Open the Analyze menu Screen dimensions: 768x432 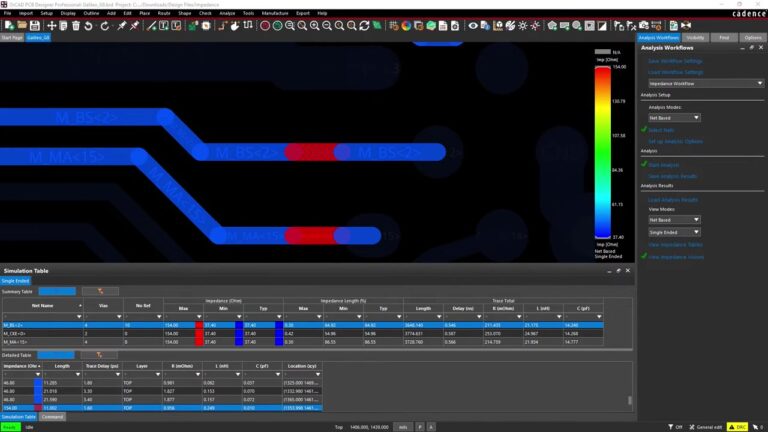click(x=227, y=13)
